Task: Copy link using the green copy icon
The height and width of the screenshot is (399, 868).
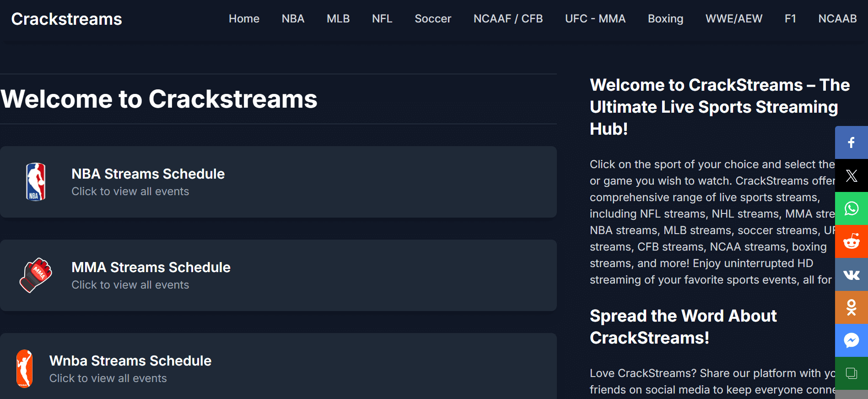Action: [x=852, y=373]
